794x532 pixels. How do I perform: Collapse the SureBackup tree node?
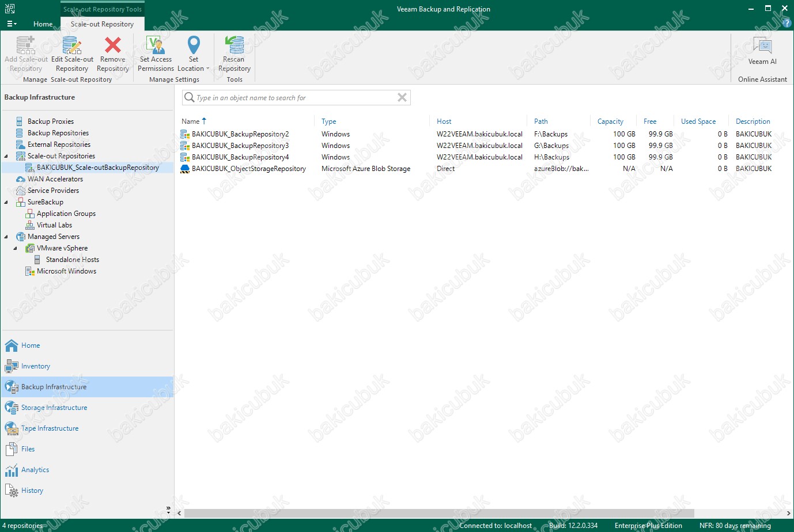point(6,202)
